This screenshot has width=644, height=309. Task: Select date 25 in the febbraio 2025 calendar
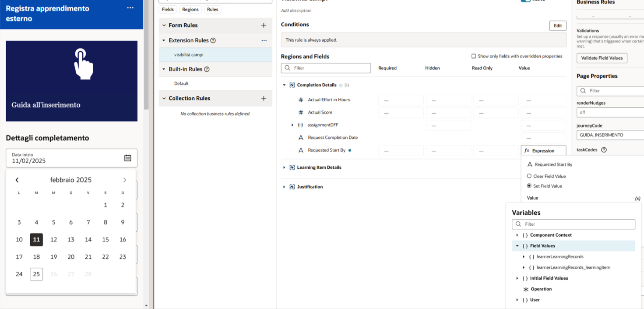tap(36, 274)
